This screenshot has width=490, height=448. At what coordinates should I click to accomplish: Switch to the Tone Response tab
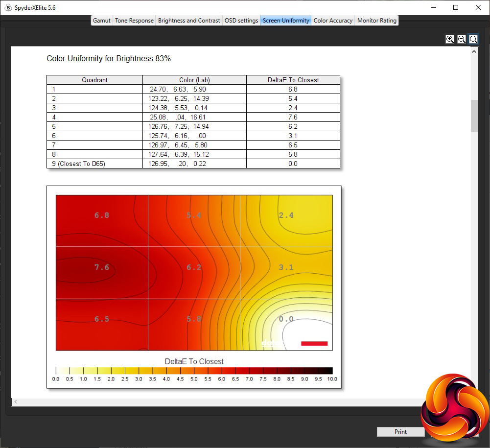135,21
